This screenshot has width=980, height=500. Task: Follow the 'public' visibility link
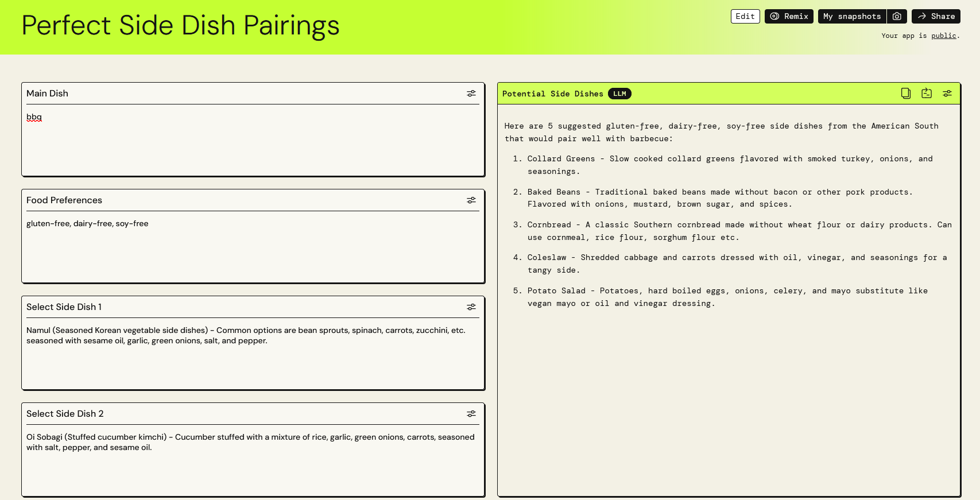click(944, 36)
